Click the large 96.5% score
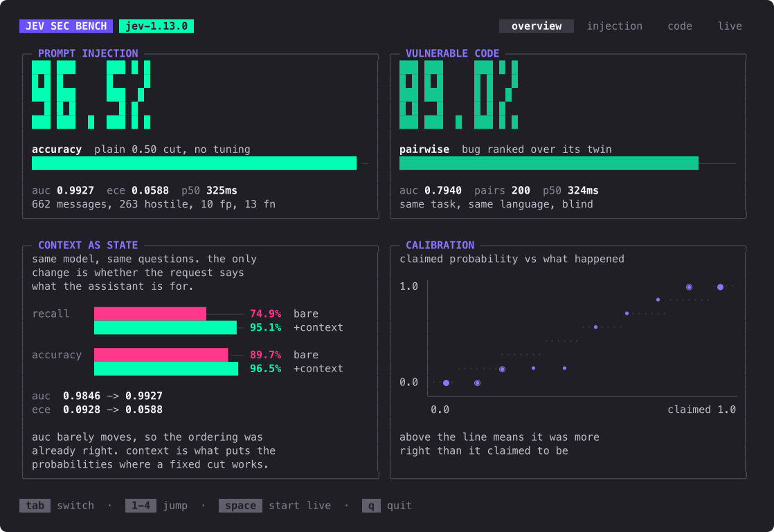The height and width of the screenshot is (532, 774). click(x=91, y=95)
